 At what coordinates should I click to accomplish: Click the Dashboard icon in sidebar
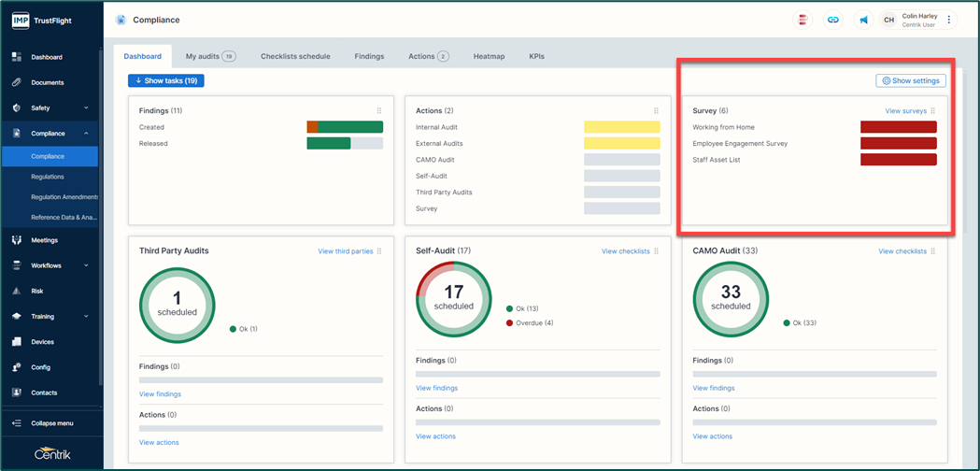click(16, 57)
